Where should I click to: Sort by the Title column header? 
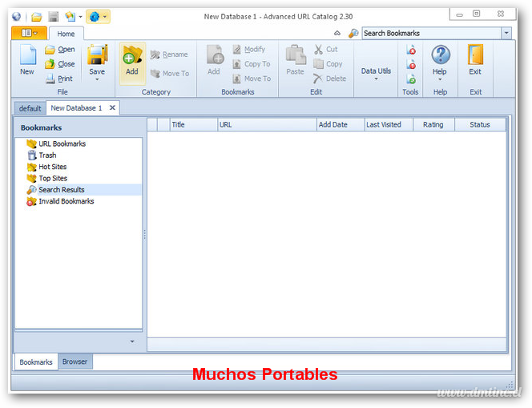[x=193, y=124]
